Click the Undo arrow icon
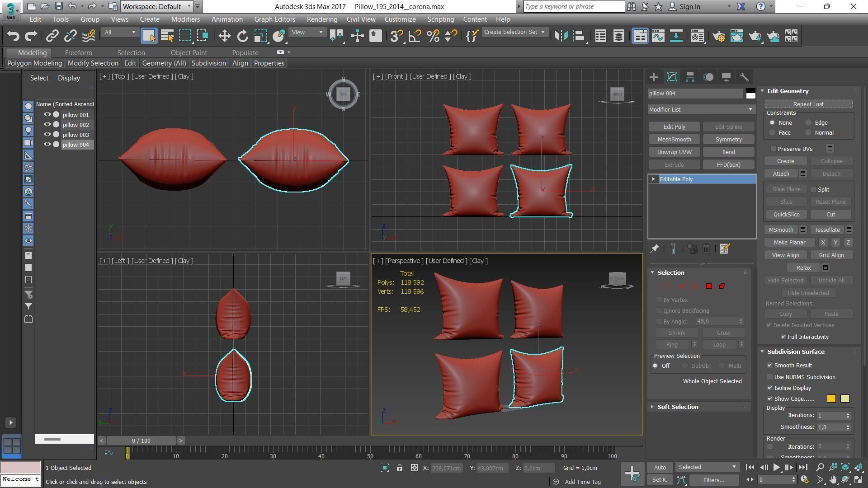868x488 pixels. click(x=13, y=36)
